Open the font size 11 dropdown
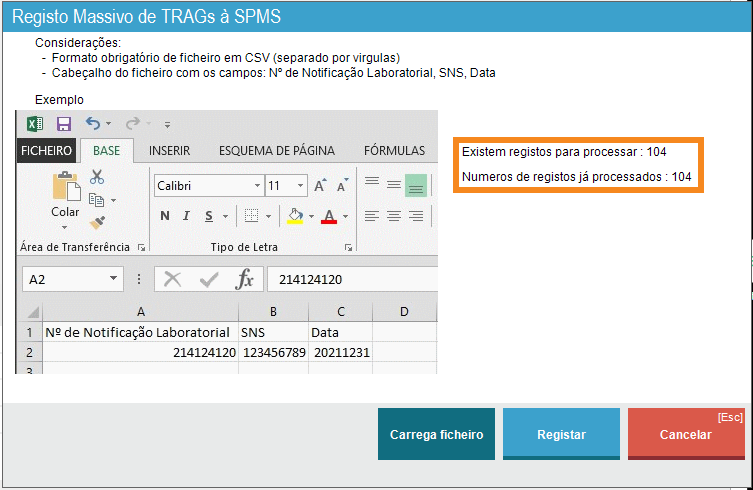Image resolution: width=753 pixels, height=490 pixels. pos(300,185)
